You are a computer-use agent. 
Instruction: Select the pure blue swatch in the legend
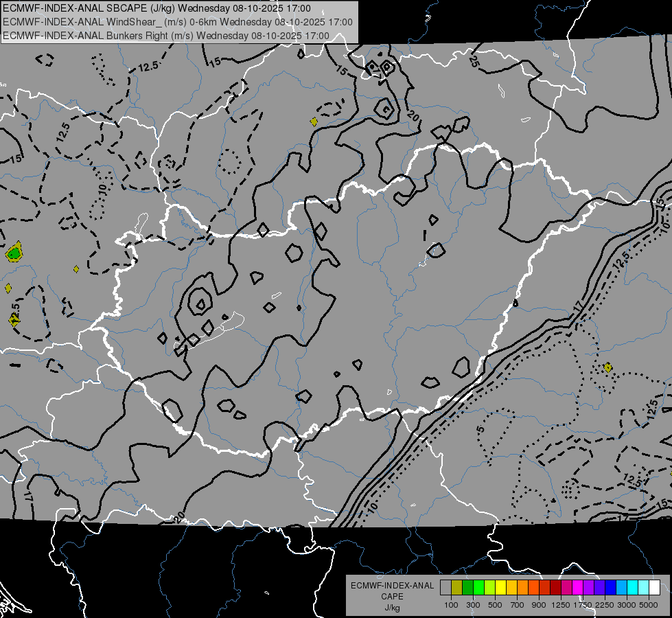click(x=610, y=588)
